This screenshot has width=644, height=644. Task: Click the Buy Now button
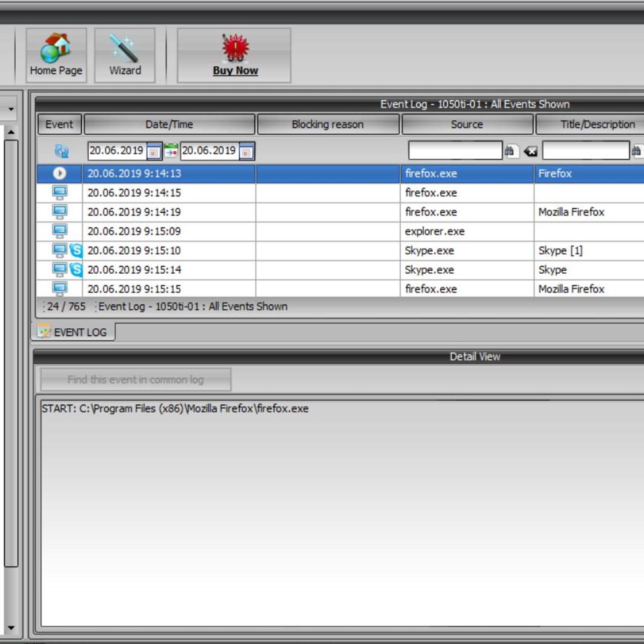234,55
